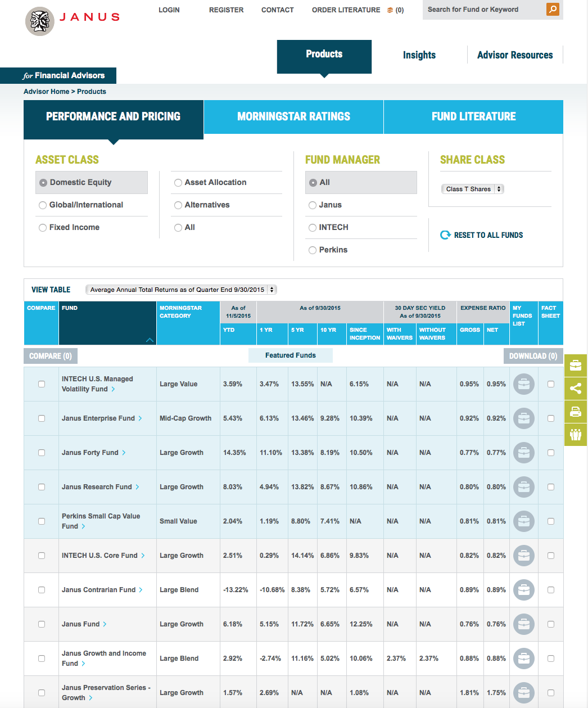Image resolution: width=588 pixels, height=708 pixels.
Task: Click the search for fund or keyword field
Action: click(483, 10)
